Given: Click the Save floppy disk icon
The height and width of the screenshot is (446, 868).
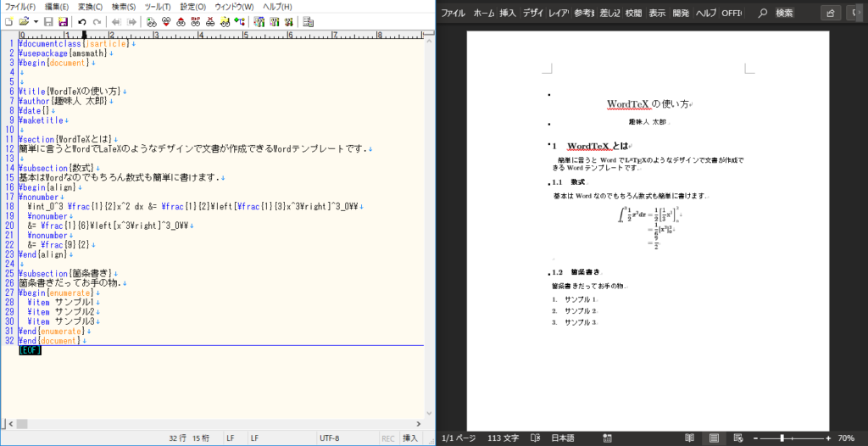Looking at the screenshot, I should tap(48, 21).
